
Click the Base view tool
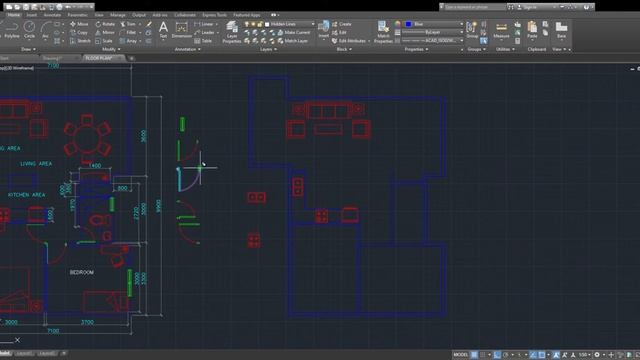click(561, 30)
